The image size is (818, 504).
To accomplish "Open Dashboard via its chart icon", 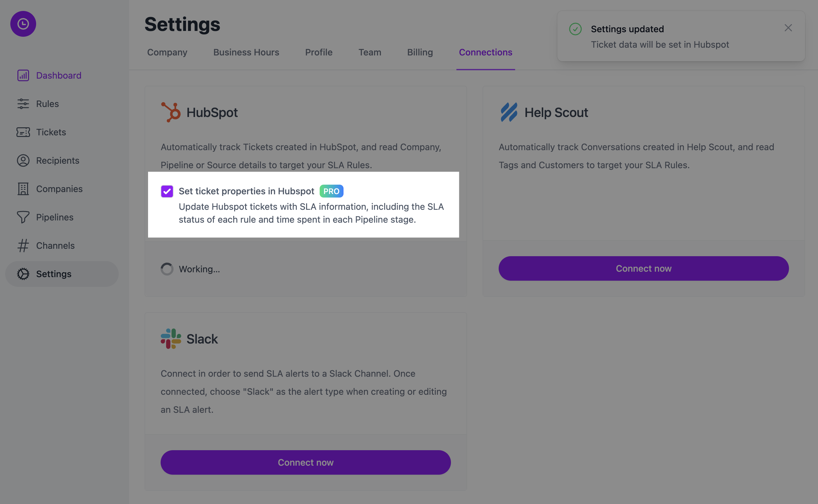I will tap(23, 75).
